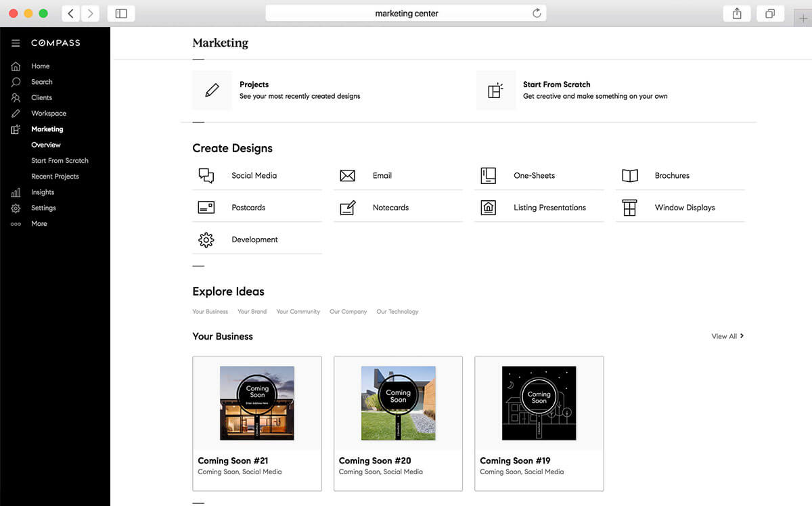Click the Start From Scratch icon tile
Screen dimensions: 812x506
(x=495, y=90)
